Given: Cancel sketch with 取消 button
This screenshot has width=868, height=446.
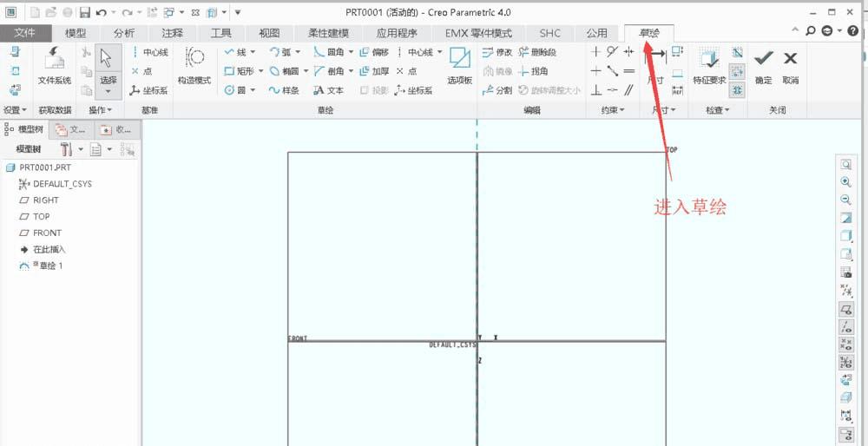Looking at the screenshot, I should (791, 67).
